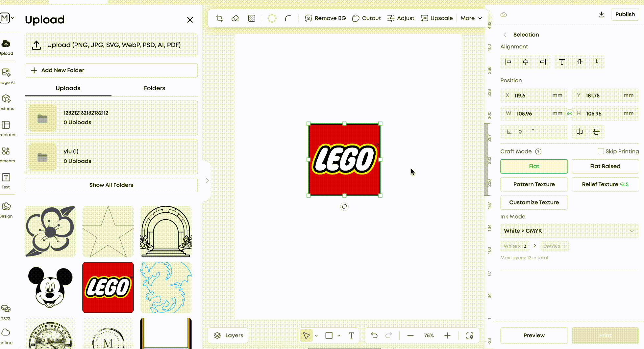Click the Craft Mode help icon

(x=538, y=151)
